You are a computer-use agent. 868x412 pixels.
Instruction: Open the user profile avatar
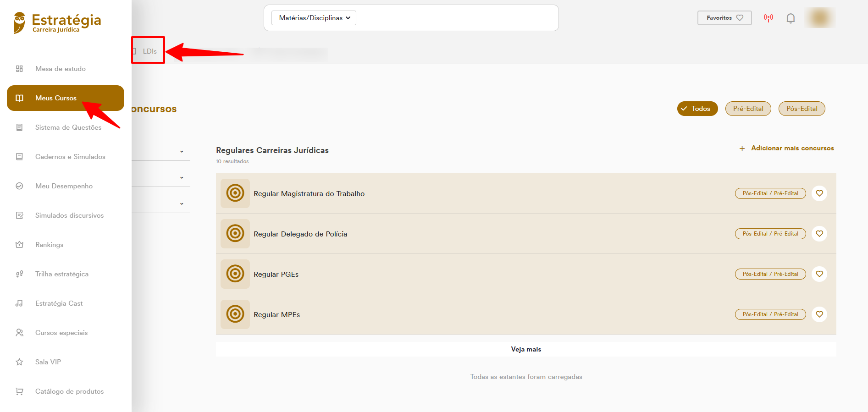[820, 18]
